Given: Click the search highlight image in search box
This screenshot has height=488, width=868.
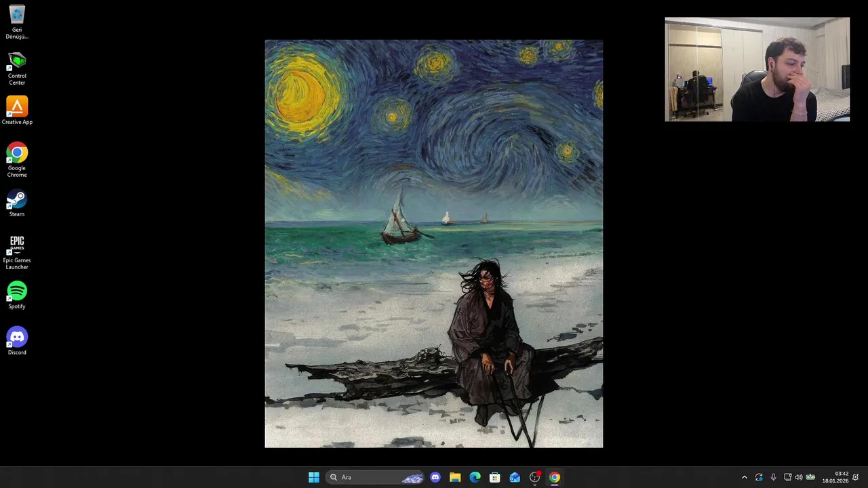Looking at the screenshot, I should 412,478.
